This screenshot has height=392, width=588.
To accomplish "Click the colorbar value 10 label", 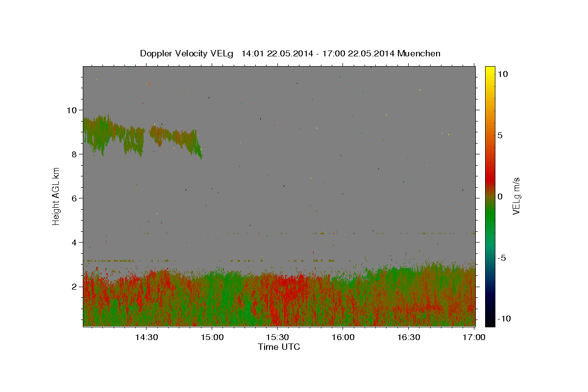I will pos(502,74).
